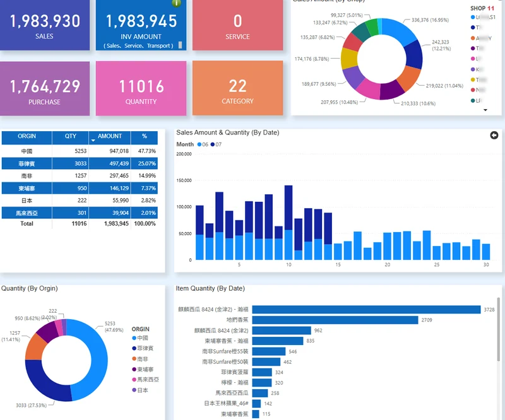Image resolution: width=505 pixels, height=420 pixels.
Task: Filter by 馬來西亞 in ORGIN legend
Action: tap(146, 380)
